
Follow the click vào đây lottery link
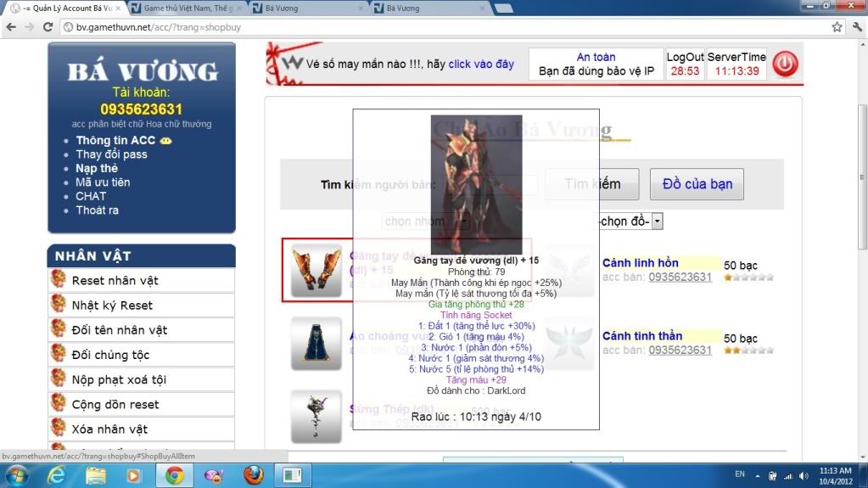coord(481,65)
